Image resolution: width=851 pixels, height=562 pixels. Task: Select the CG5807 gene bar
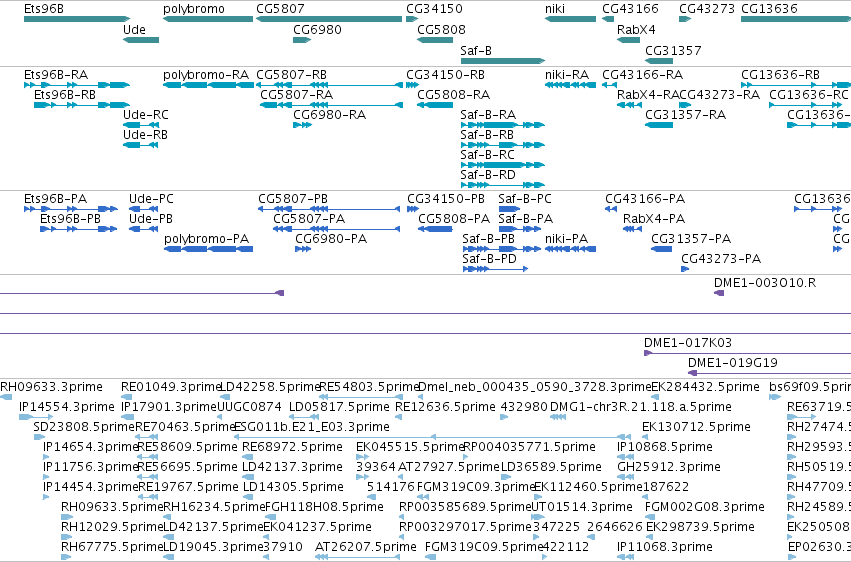329,19
